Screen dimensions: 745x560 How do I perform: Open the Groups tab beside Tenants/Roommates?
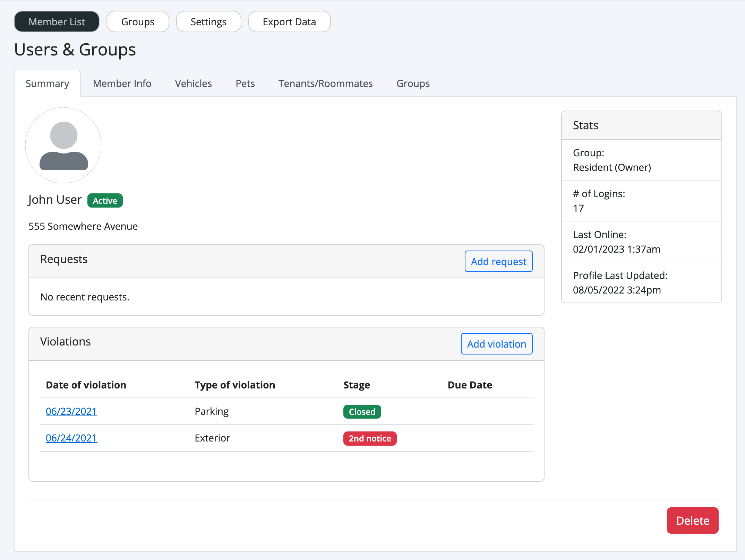[x=413, y=84]
